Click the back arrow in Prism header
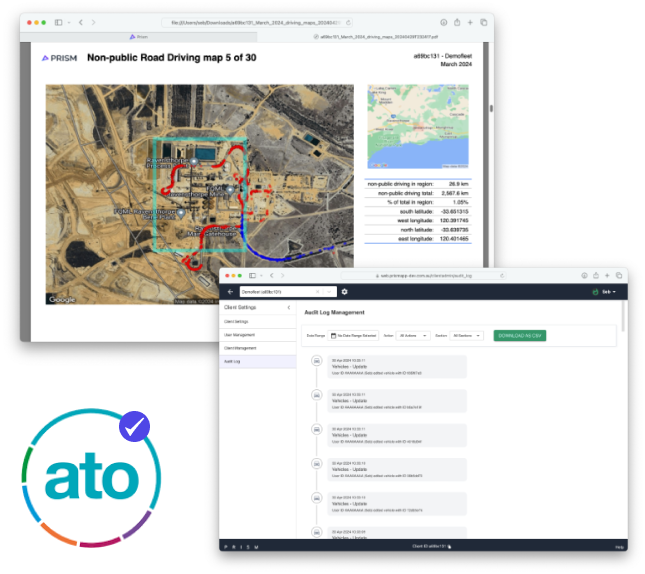645x574 pixels. point(230,292)
